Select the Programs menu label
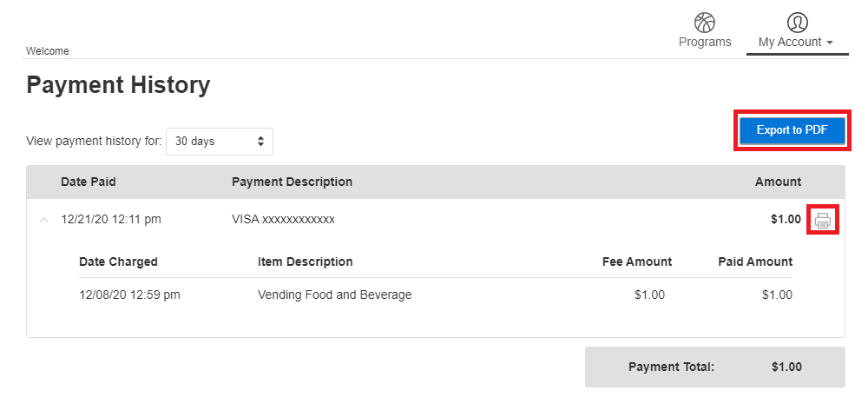Viewport: 868px width, 404px height. coord(705,42)
